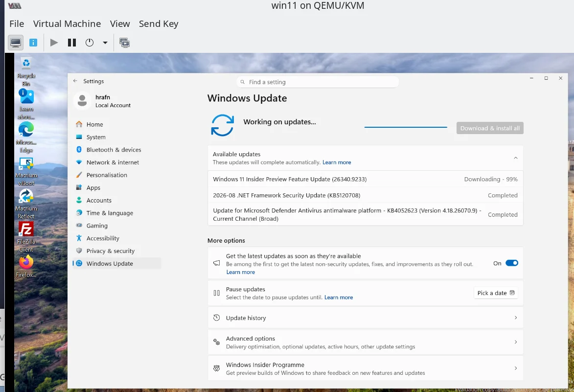Click the manage VM snapshots icon
The height and width of the screenshot is (392, 574).
pos(124,43)
